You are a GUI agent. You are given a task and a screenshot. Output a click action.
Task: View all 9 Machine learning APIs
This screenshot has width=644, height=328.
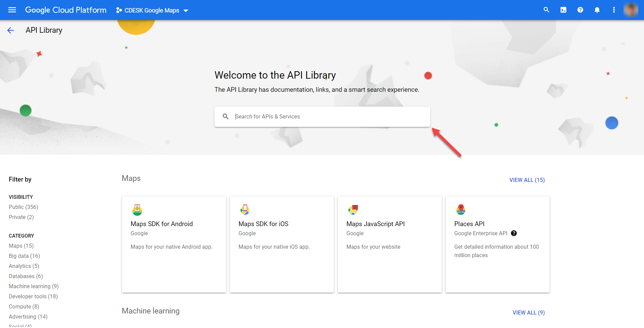tap(529, 312)
